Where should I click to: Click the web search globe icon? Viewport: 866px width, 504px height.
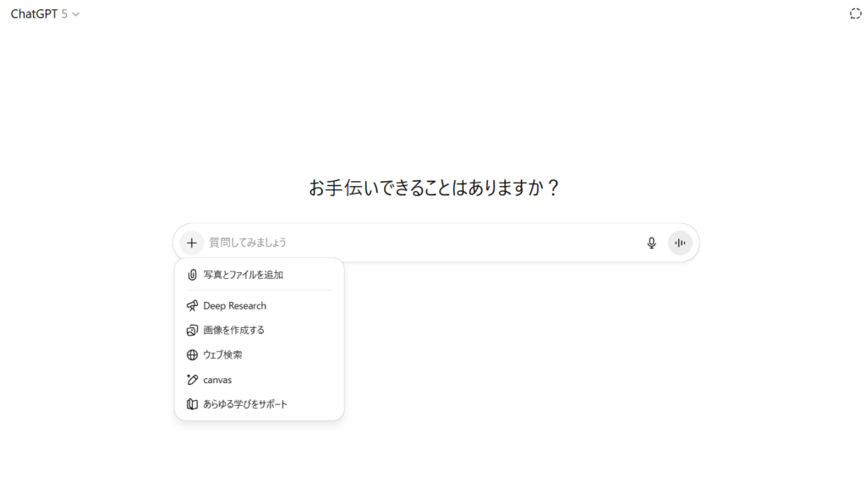tap(192, 355)
